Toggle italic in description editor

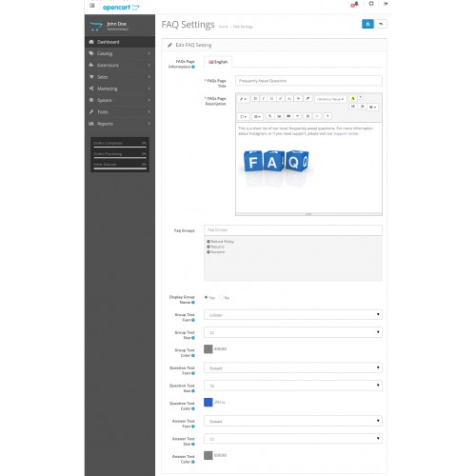pos(264,99)
